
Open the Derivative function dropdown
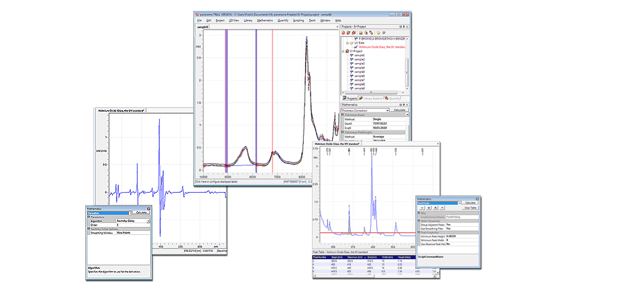(x=131, y=213)
